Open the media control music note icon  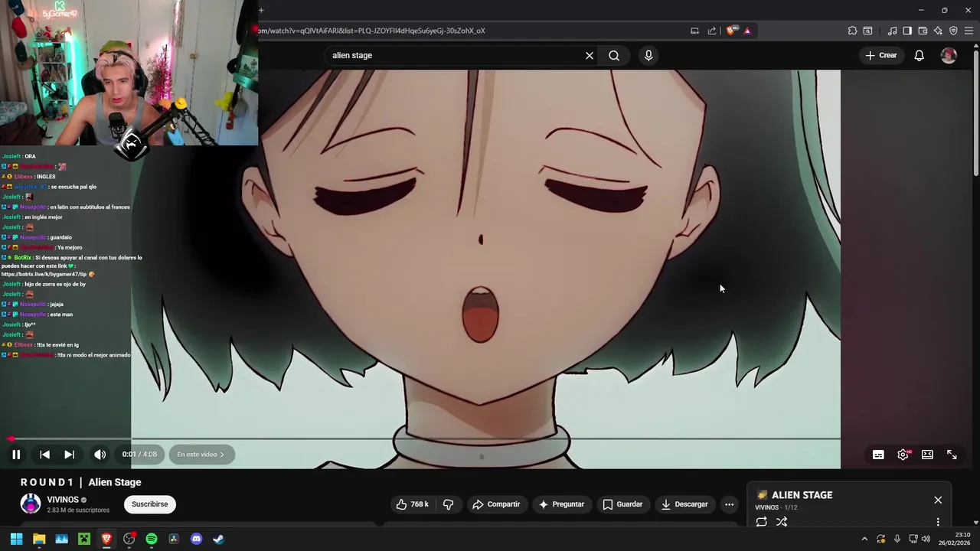tap(892, 31)
